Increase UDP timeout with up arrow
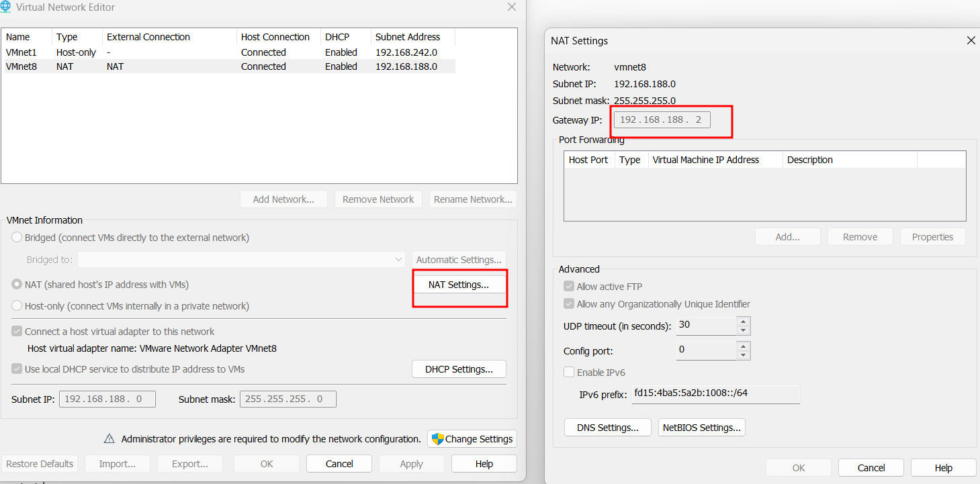The height and width of the screenshot is (484, 980). click(x=743, y=322)
